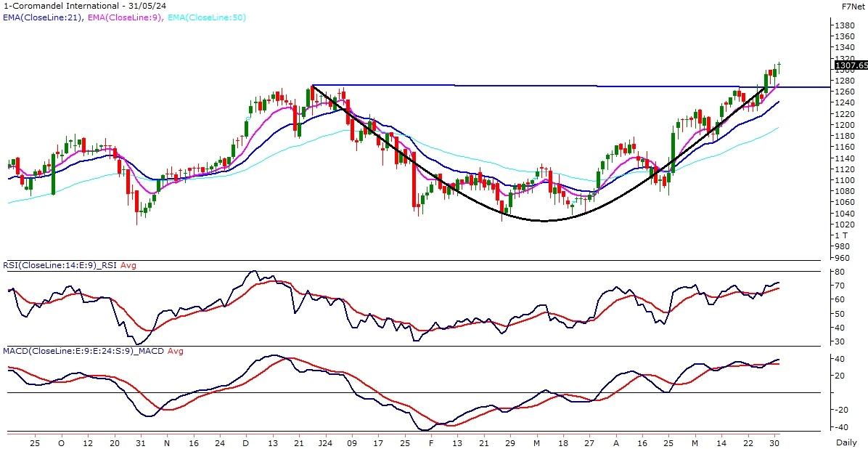Select the black rounding bottom curve
Screen dimensions: 868x449
(x=544, y=220)
